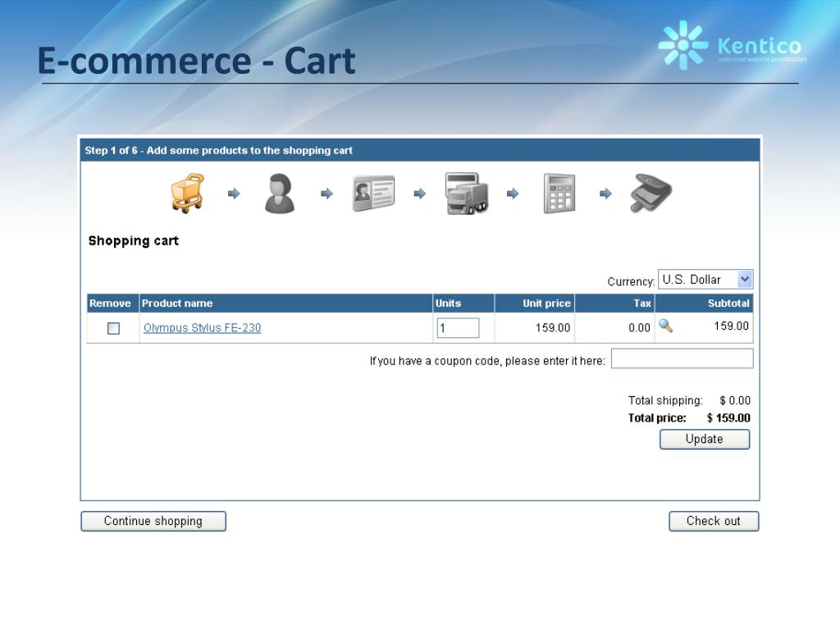Screen dimensions: 840x630
Task: Open the Olympus Stylus FE-230 product link
Action: [x=202, y=328]
